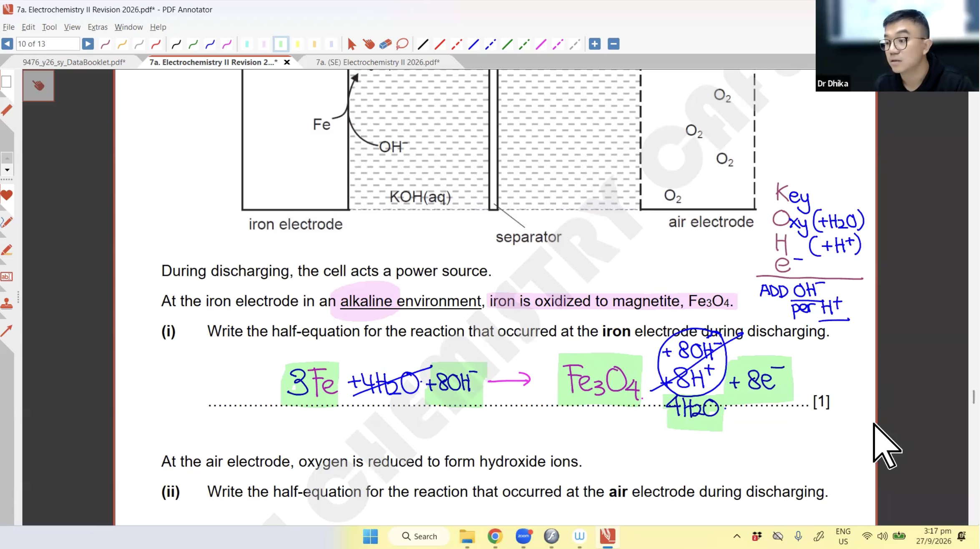This screenshot has width=980, height=549.
Task: Pick the magenta freehand pen preset
Action: coord(227,44)
